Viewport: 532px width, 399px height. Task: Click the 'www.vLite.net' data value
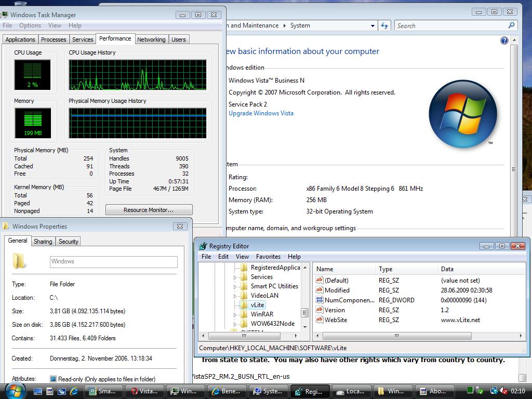(460, 320)
